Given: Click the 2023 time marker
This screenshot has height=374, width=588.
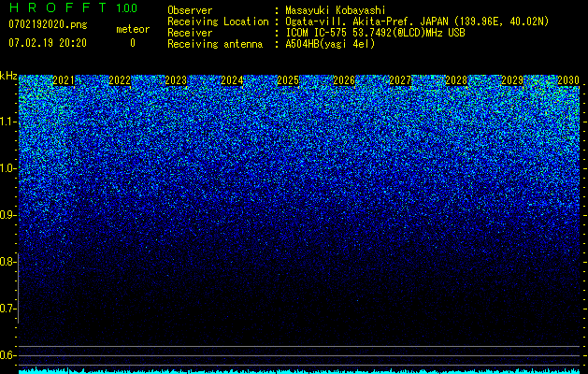Looking at the screenshot, I should [x=176, y=80].
